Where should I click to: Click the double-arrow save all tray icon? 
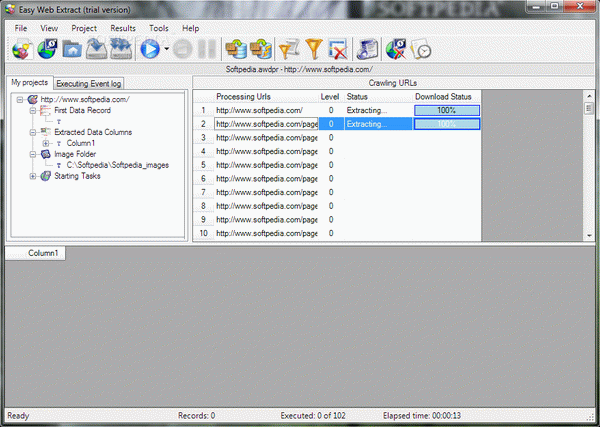pos(121,49)
